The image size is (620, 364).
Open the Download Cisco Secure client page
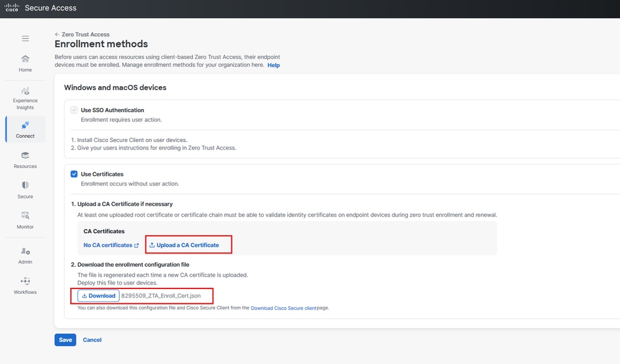[x=284, y=308]
